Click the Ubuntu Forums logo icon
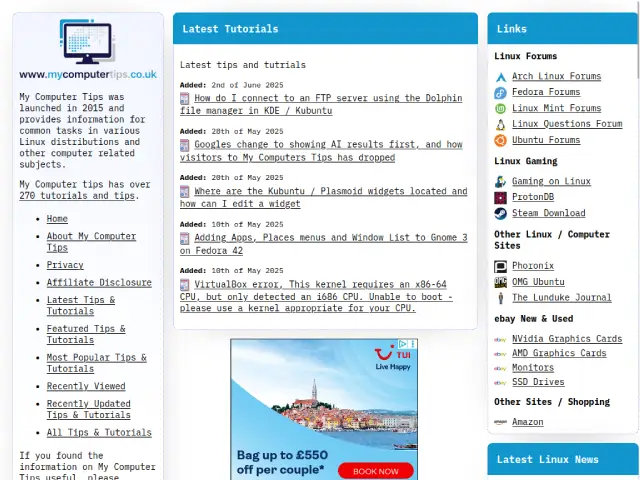This screenshot has width=640, height=480. coord(501,140)
